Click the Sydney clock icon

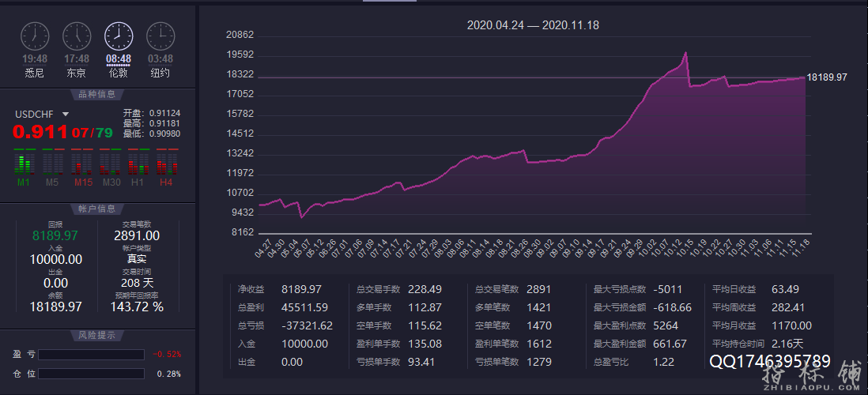[x=34, y=36]
